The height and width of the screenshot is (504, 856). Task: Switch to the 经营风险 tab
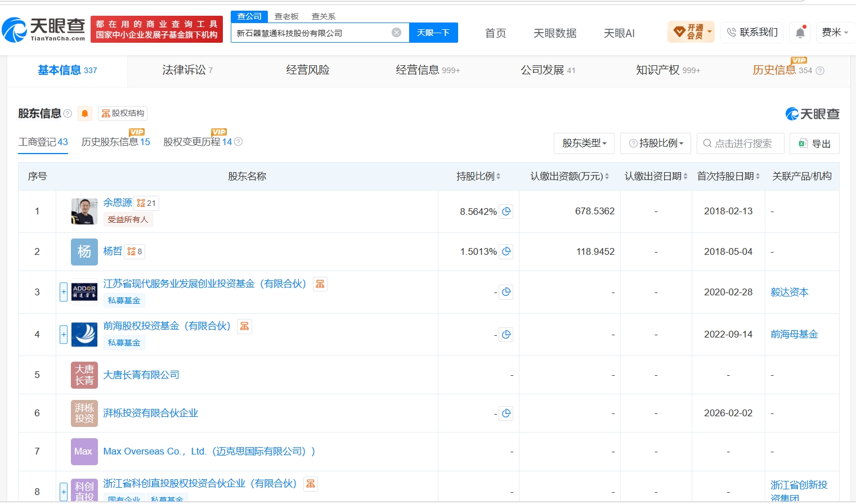pyautogui.click(x=308, y=70)
